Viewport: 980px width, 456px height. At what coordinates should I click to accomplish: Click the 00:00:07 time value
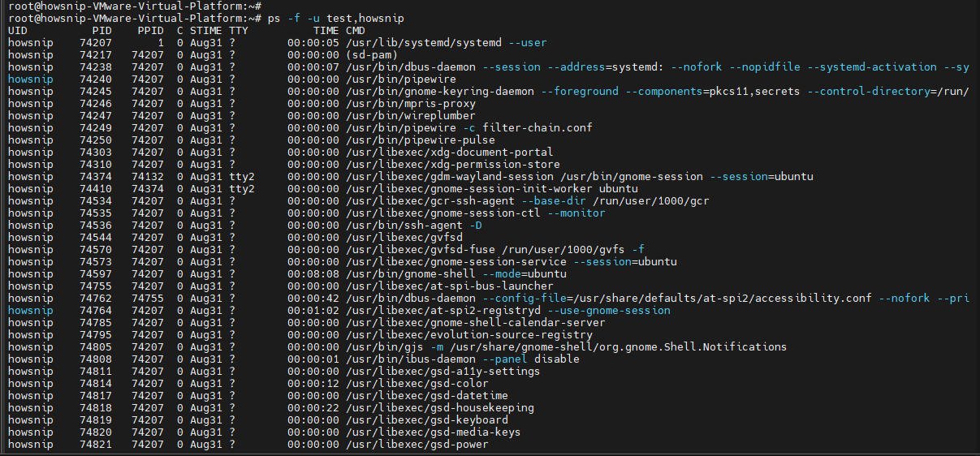313,67
